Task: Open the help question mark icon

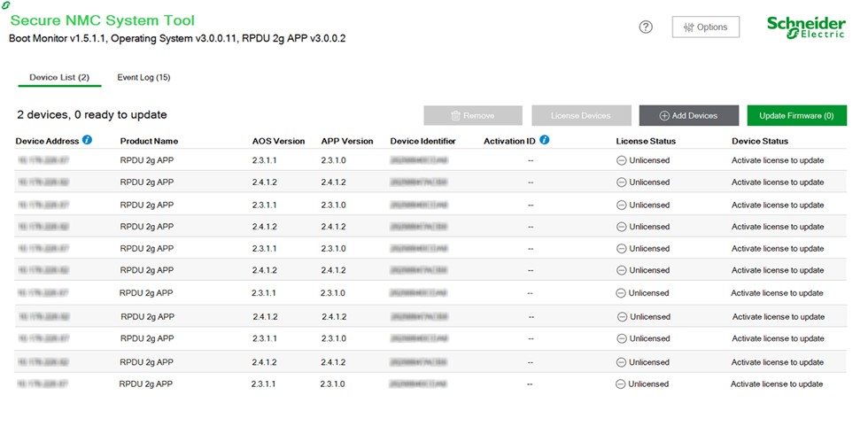Action: [646, 27]
